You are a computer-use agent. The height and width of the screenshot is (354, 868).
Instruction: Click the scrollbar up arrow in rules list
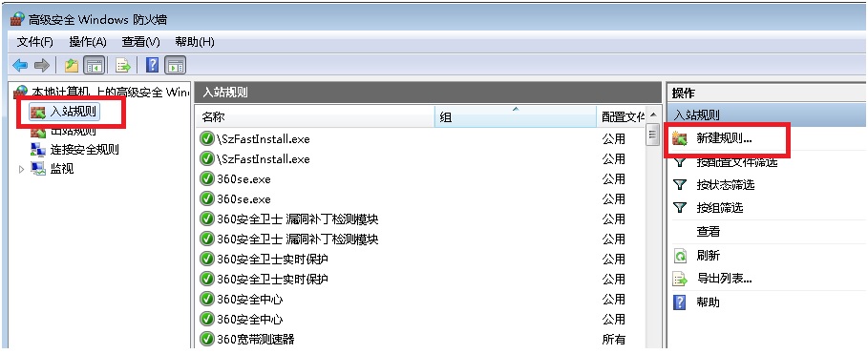pyautogui.click(x=653, y=115)
